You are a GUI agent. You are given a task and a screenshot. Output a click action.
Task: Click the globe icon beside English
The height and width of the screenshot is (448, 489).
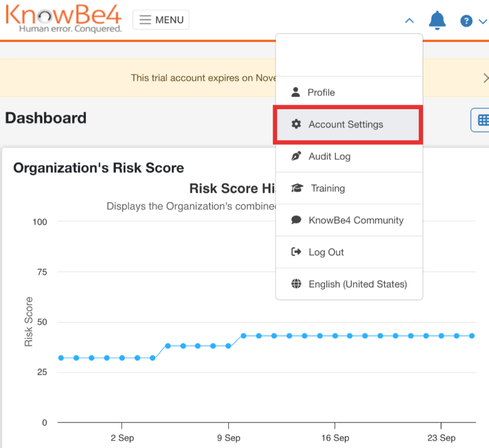point(295,283)
